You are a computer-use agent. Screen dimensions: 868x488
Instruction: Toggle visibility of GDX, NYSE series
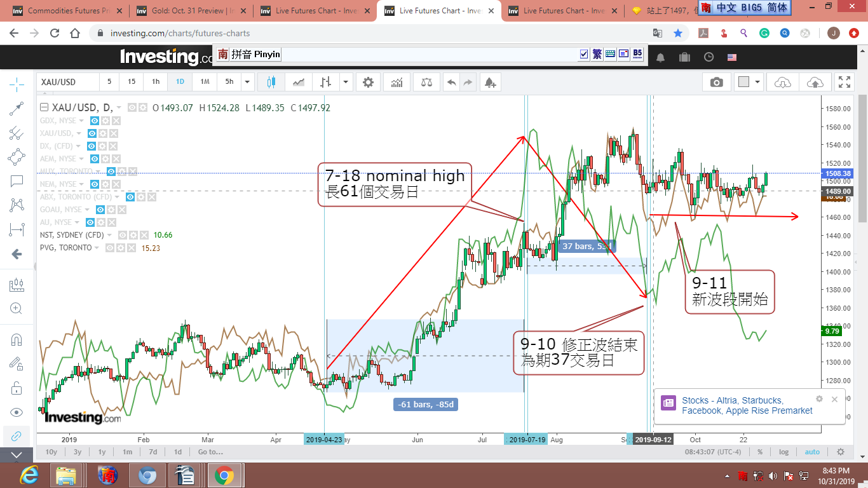pos(94,121)
